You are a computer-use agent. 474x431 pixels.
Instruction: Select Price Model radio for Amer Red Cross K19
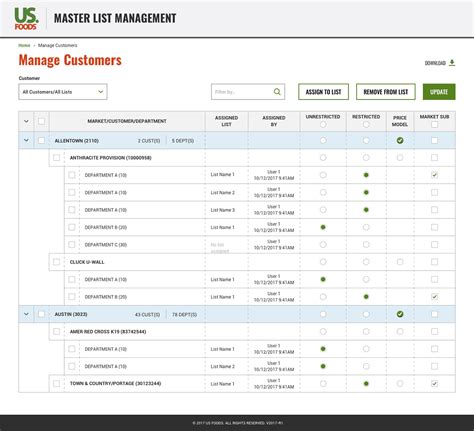[x=400, y=332]
